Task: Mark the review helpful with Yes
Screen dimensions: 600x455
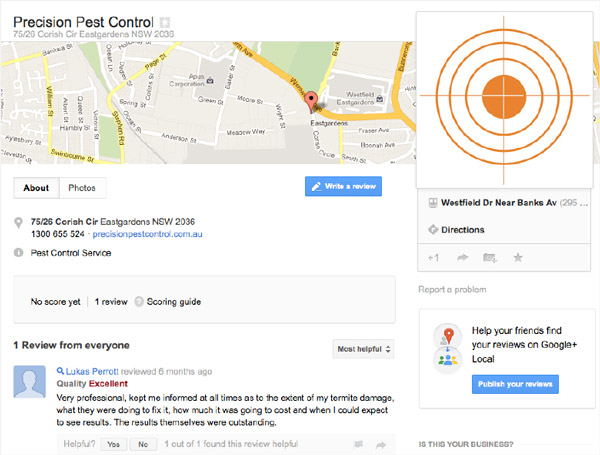Action: tap(113, 444)
